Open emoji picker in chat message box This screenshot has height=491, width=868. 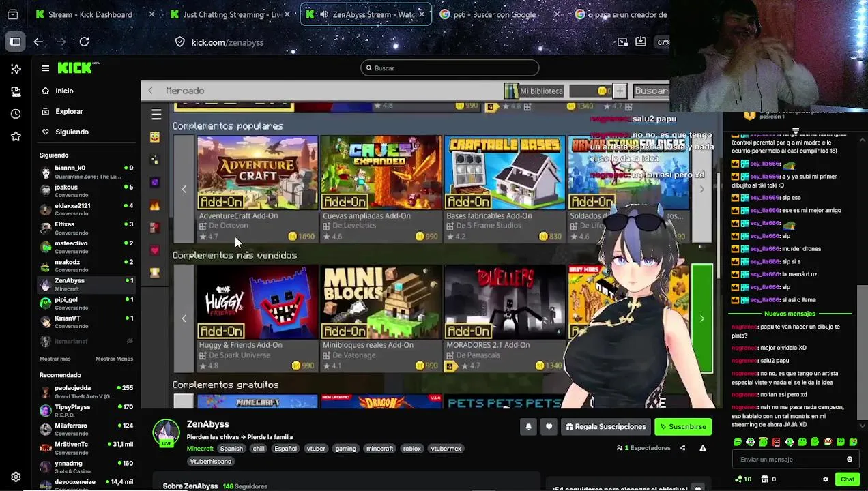850,460
